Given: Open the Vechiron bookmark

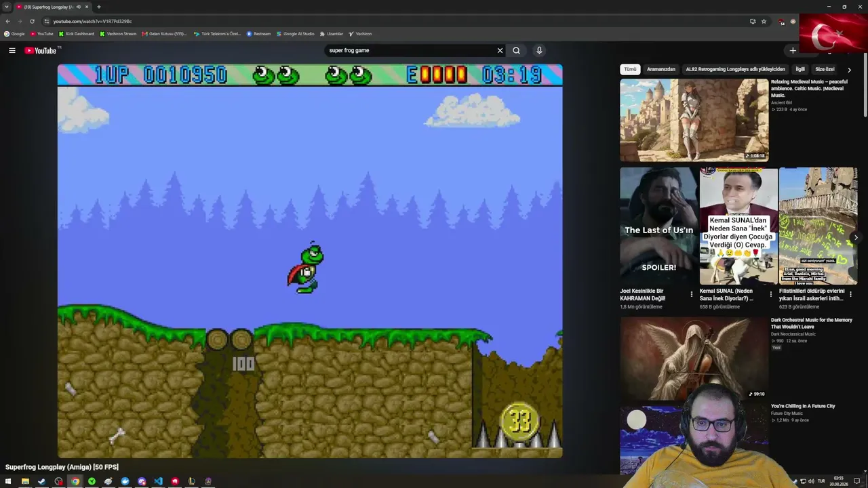Looking at the screenshot, I should tap(360, 33).
